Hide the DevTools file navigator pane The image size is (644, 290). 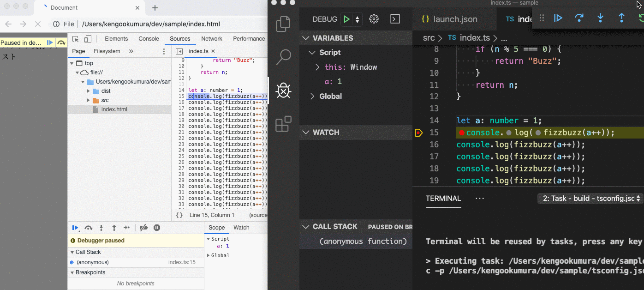pyautogui.click(x=179, y=51)
